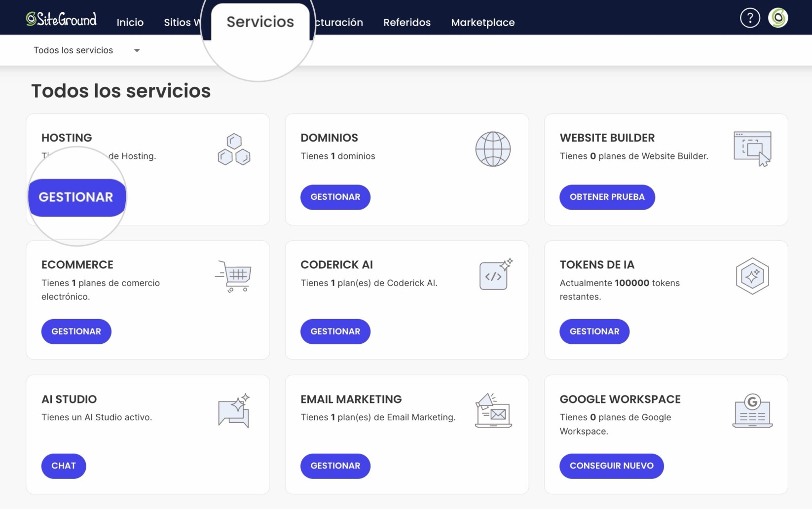
Task: Click the SiteGround logo
Action: [61, 19]
